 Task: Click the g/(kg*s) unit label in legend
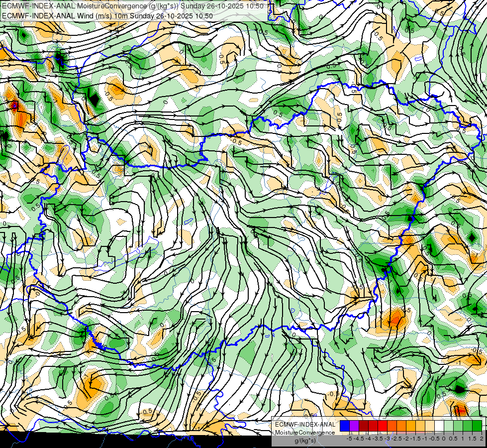coord(305,441)
